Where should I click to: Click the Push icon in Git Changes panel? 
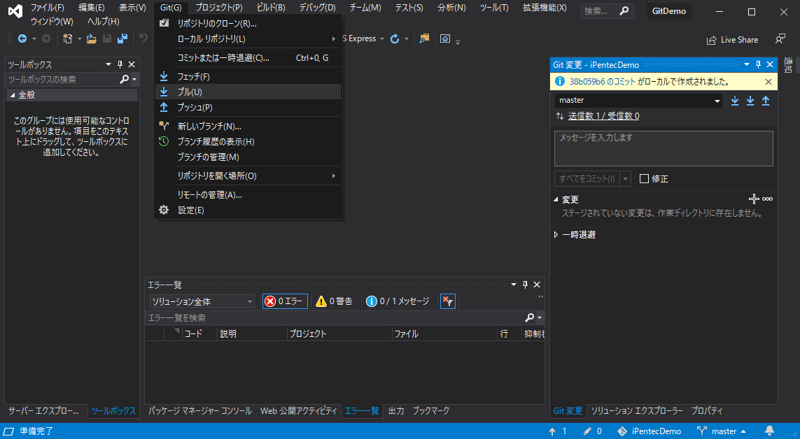pyautogui.click(x=765, y=101)
